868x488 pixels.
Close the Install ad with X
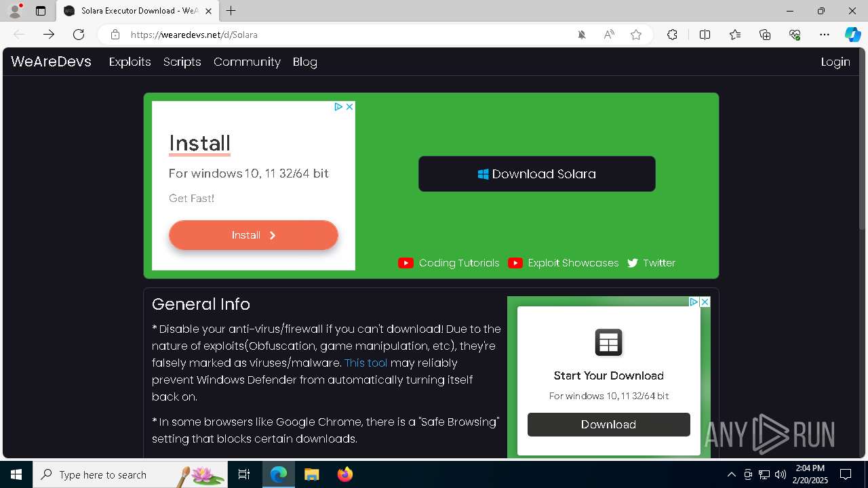pyautogui.click(x=349, y=107)
